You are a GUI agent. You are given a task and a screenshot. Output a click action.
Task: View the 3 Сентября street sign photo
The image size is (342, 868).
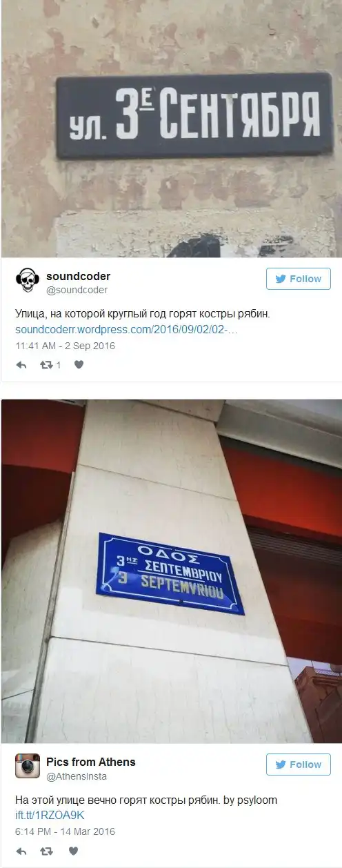coord(171,128)
